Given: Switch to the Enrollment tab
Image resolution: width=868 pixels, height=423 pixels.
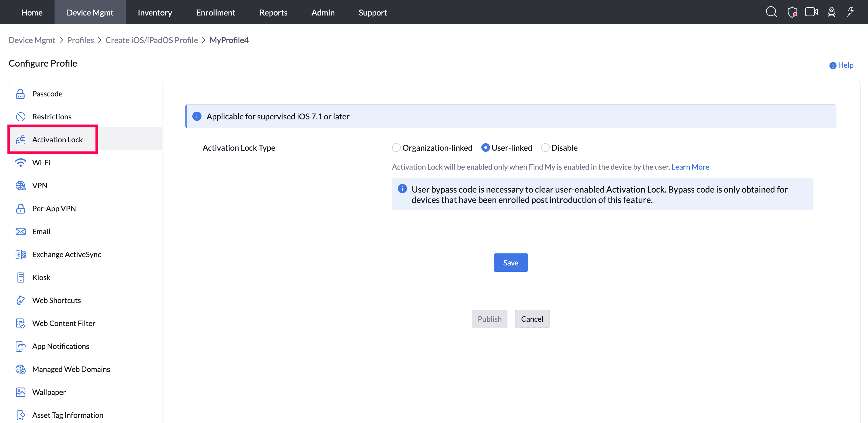Looking at the screenshot, I should click(216, 12).
